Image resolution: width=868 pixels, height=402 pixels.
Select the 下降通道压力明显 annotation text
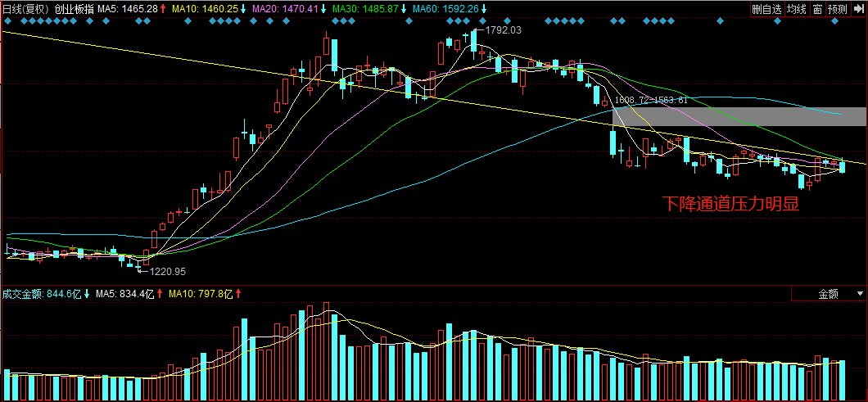pos(731,205)
